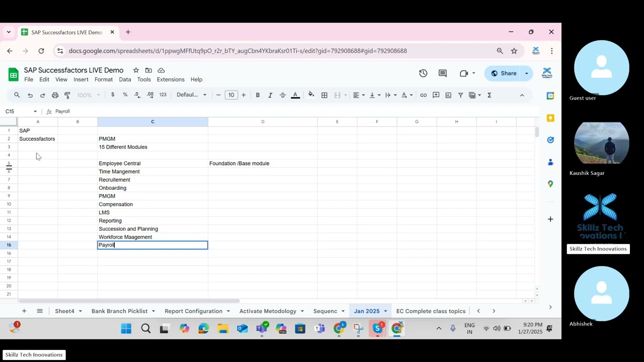
Task: Open the File menu
Action: tap(29, 79)
